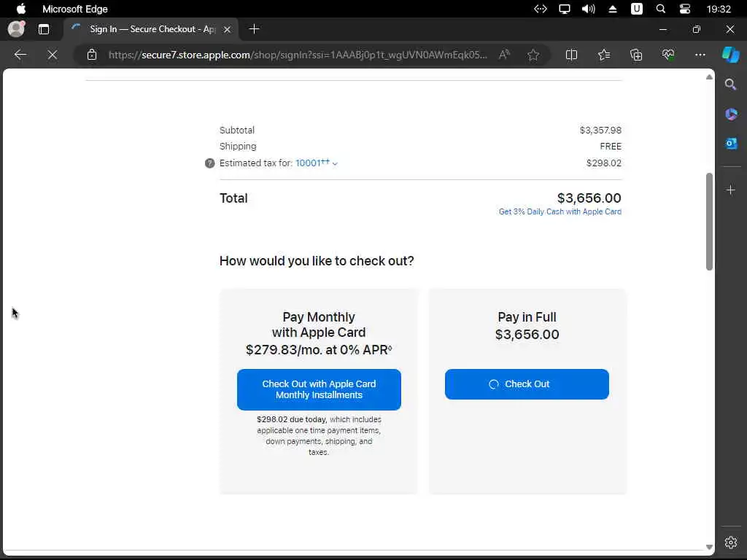747x560 pixels.
Task: Open split screen view
Action: (571, 55)
